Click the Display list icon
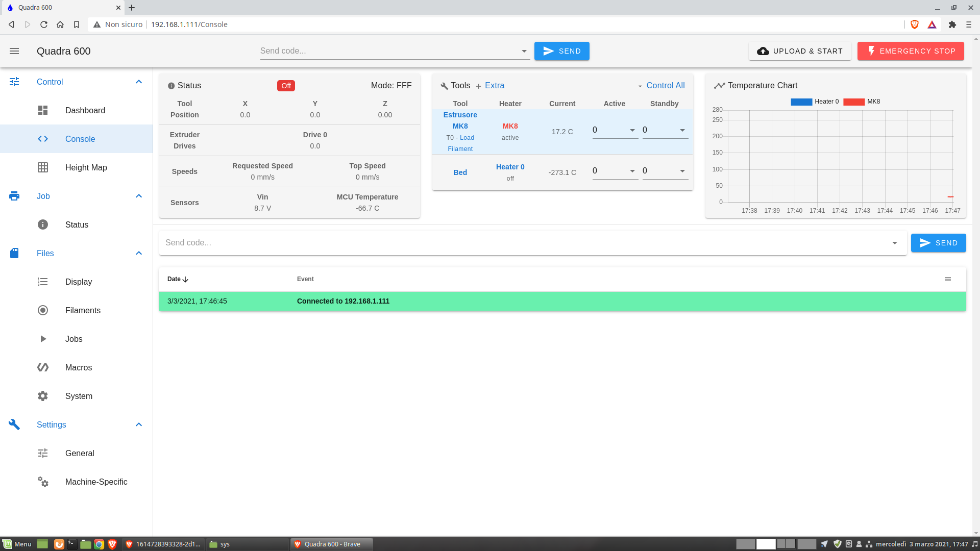The height and width of the screenshot is (551, 980). pos(43,282)
